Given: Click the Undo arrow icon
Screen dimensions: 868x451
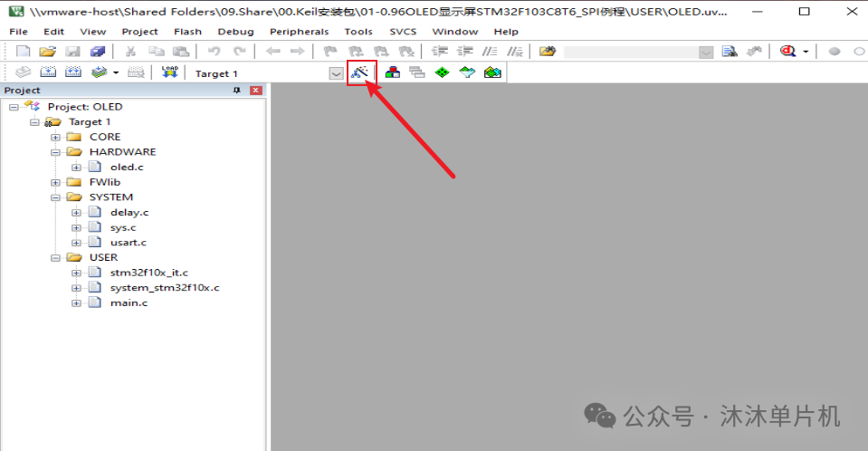Looking at the screenshot, I should click(x=214, y=52).
